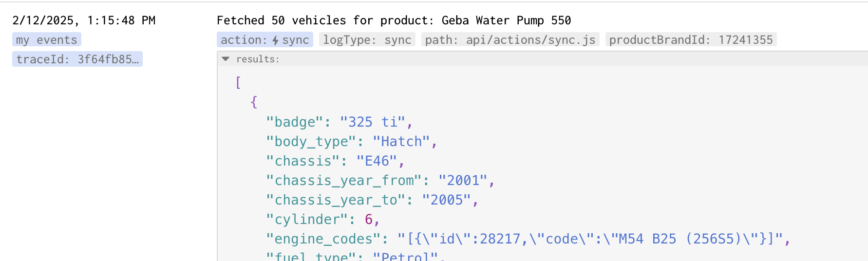Click the lightning bolt sync icon
The width and height of the screenshot is (868, 261).
276,40
